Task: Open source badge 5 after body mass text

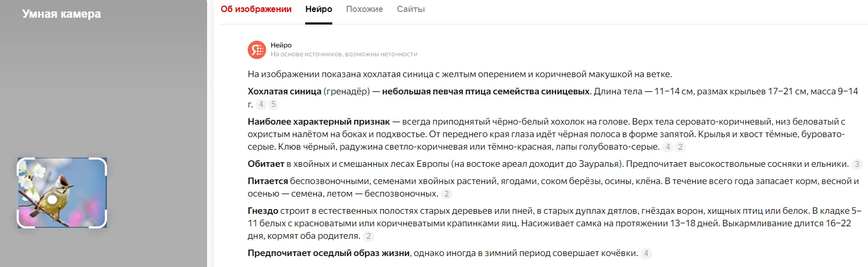Action: click(x=273, y=104)
